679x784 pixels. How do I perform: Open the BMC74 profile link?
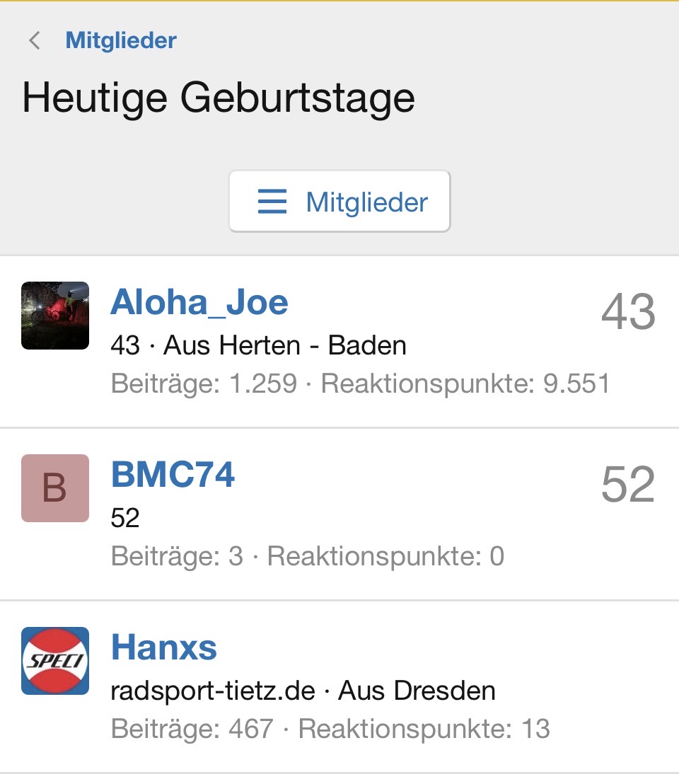173,475
